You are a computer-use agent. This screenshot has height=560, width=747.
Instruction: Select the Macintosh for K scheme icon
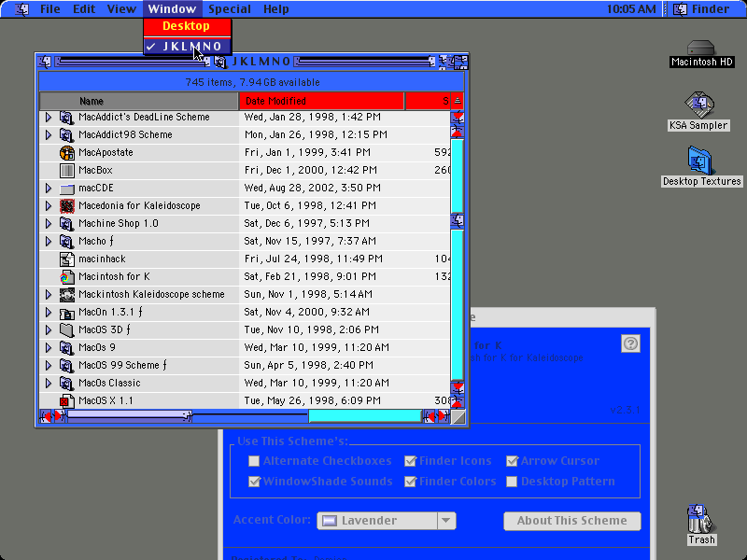[x=66, y=276]
